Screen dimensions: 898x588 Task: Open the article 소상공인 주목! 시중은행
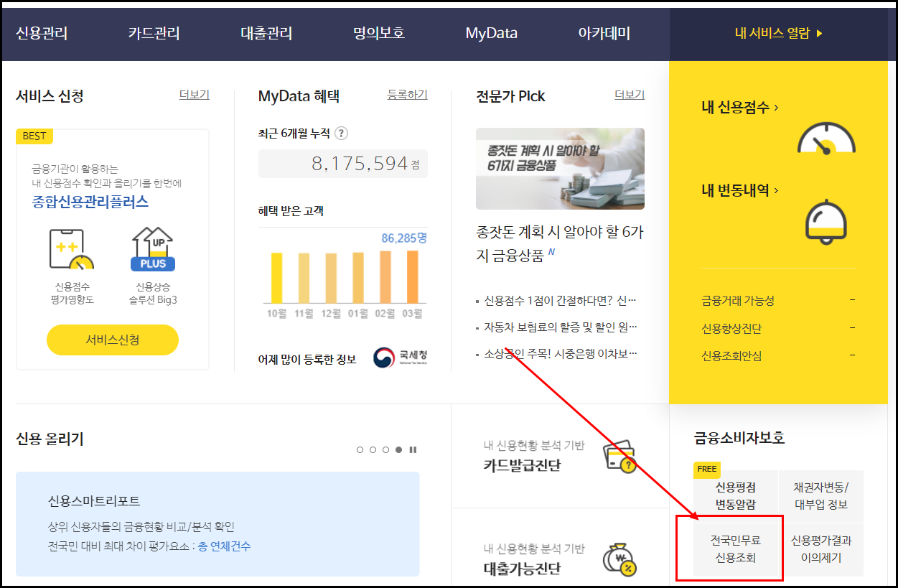coord(560,354)
